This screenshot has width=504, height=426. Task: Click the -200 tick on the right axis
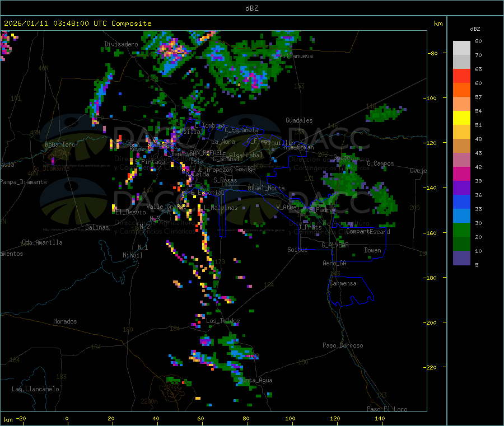tap(431, 322)
